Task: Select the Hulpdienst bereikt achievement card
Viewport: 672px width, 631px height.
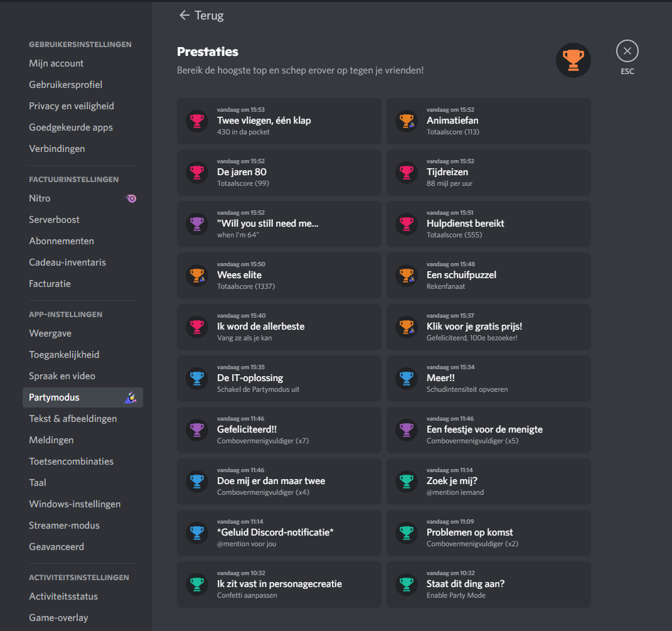Action: click(488, 224)
